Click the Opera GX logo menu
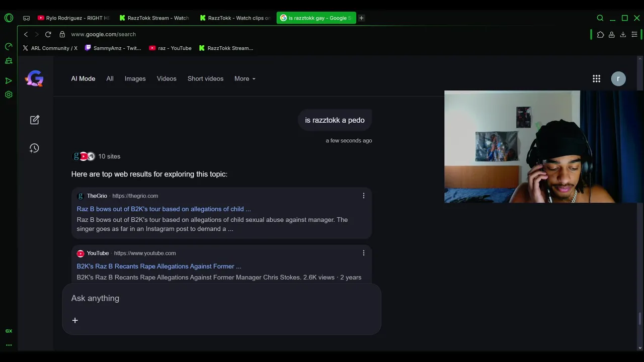644x362 pixels. coord(9,18)
